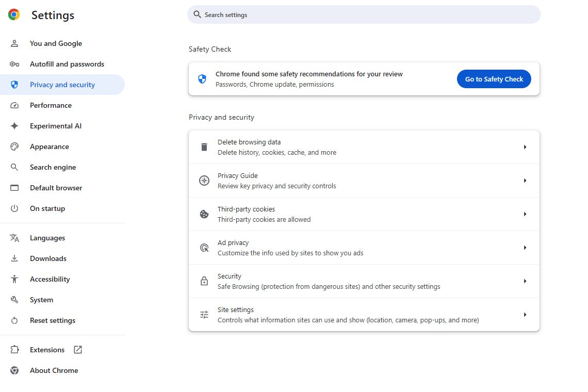Click the Downloads arrow icon
This screenshot has width=588, height=392.
coord(14,258)
